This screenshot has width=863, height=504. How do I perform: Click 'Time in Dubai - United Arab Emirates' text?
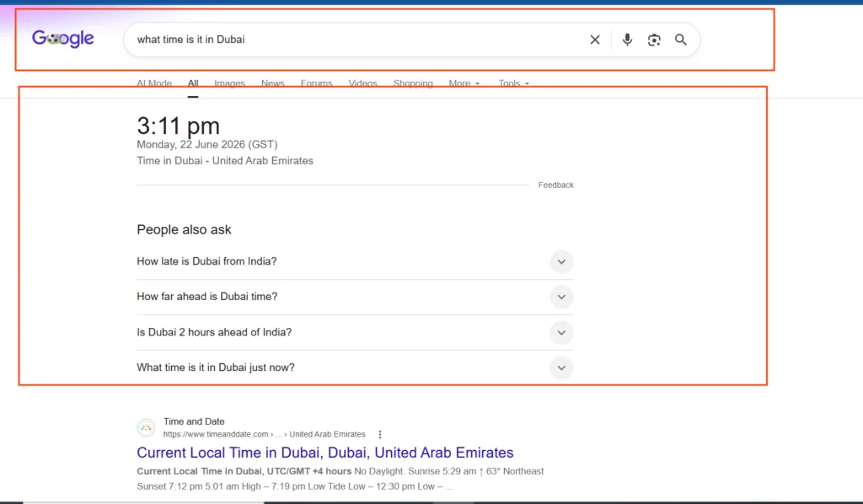click(x=224, y=161)
